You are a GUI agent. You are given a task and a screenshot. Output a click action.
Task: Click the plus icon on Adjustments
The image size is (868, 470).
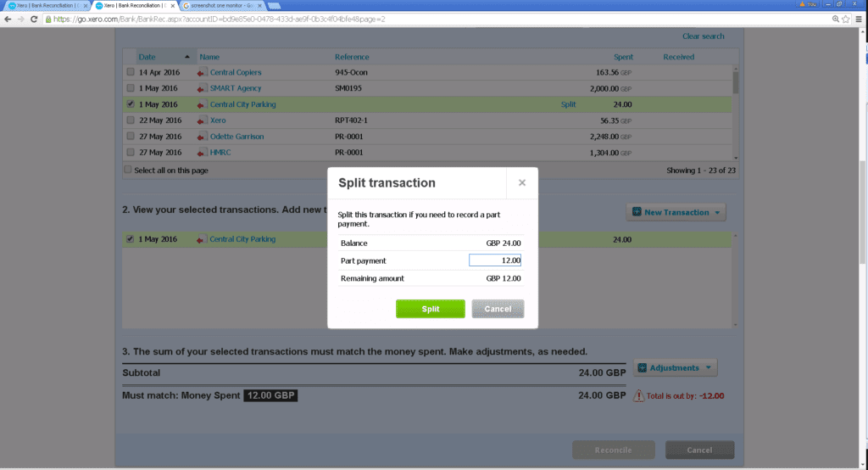click(643, 368)
